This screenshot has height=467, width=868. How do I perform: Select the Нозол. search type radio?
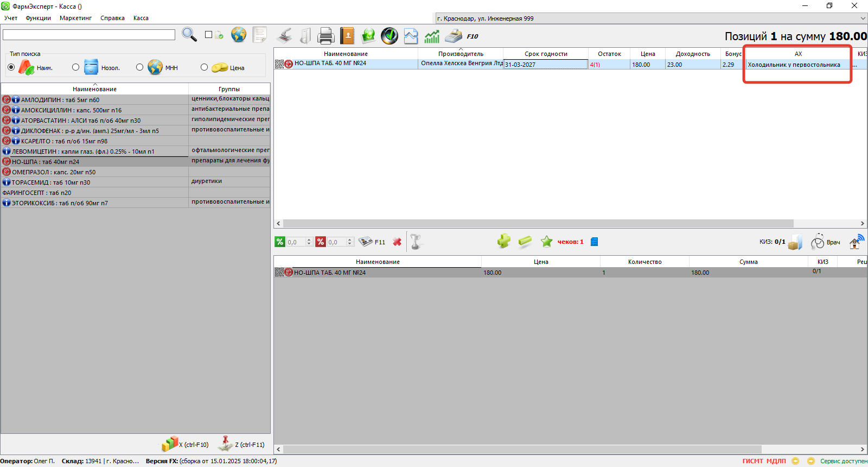point(75,67)
